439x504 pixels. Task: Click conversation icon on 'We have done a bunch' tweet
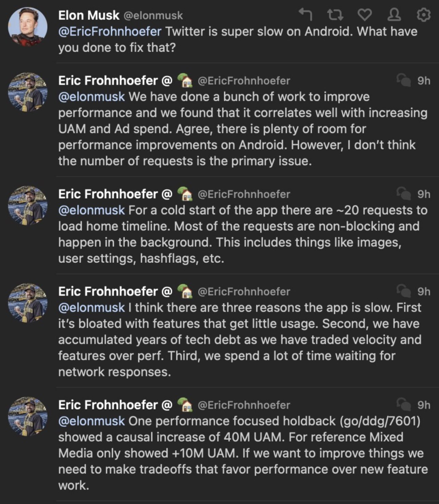tap(404, 80)
